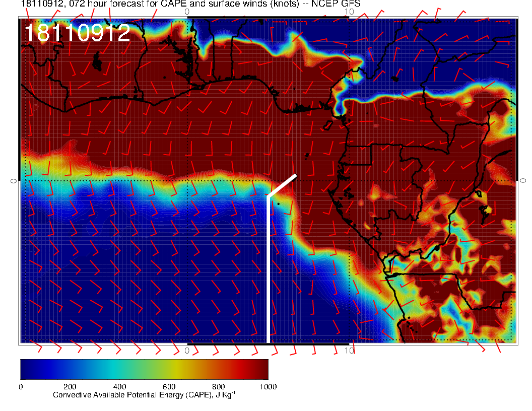Click the forecast title text above the map
The height and width of the screenshot is (411, 532).
[x=190, y=4]
